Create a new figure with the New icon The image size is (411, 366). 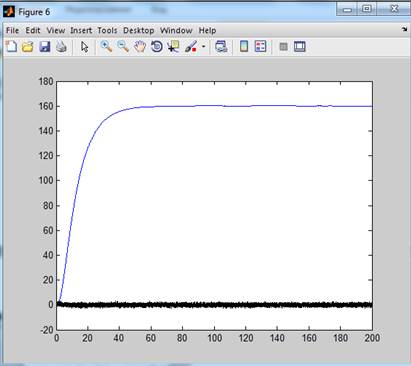coord(12,47)
